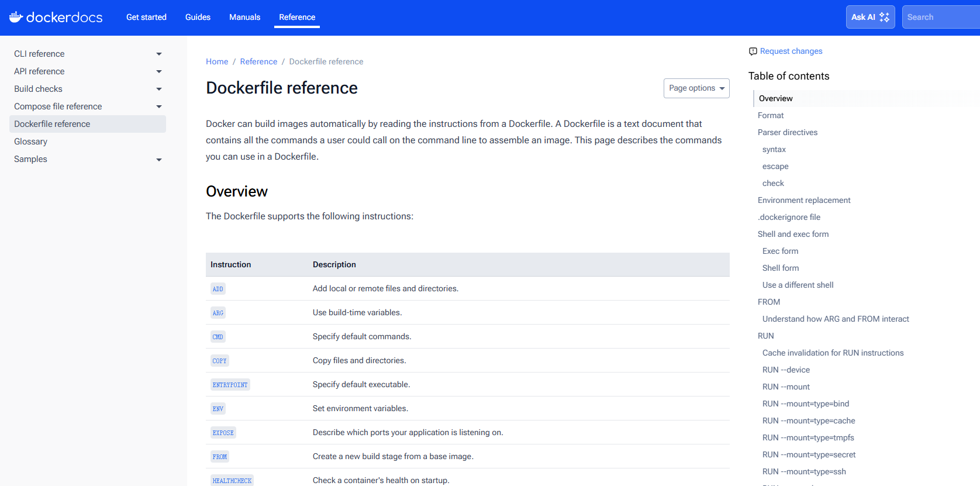Jump to .dockerignore file in table of contents

coord(789,217)
